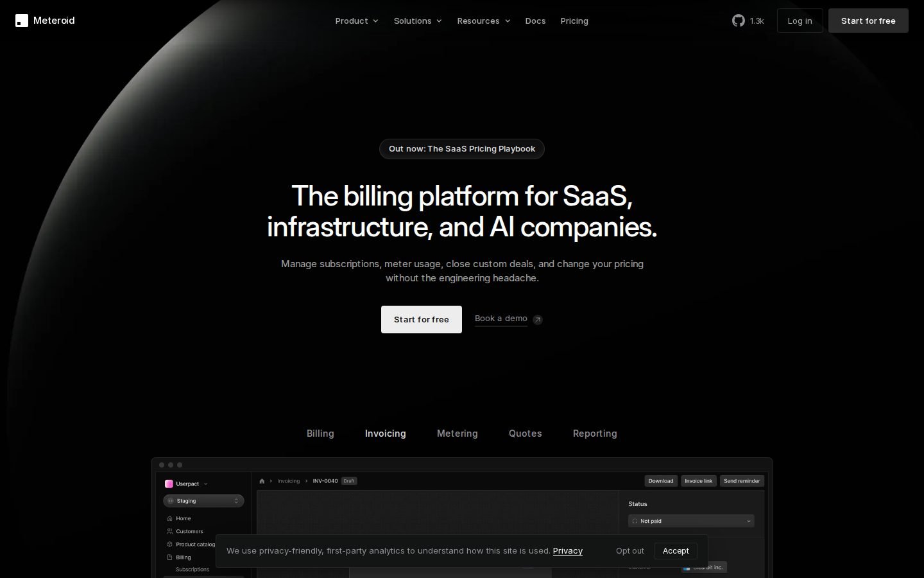Open the Docs navigation link

535,21
